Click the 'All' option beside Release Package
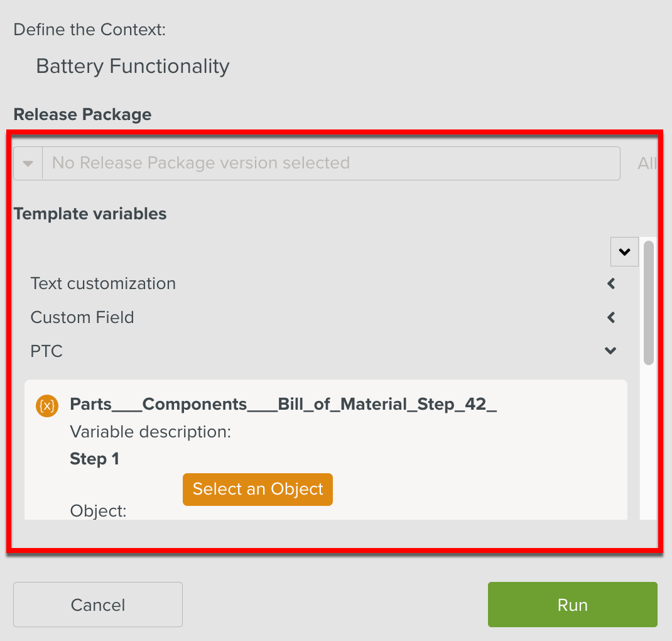The image size is (672, 641). click(x=646, y=163)
